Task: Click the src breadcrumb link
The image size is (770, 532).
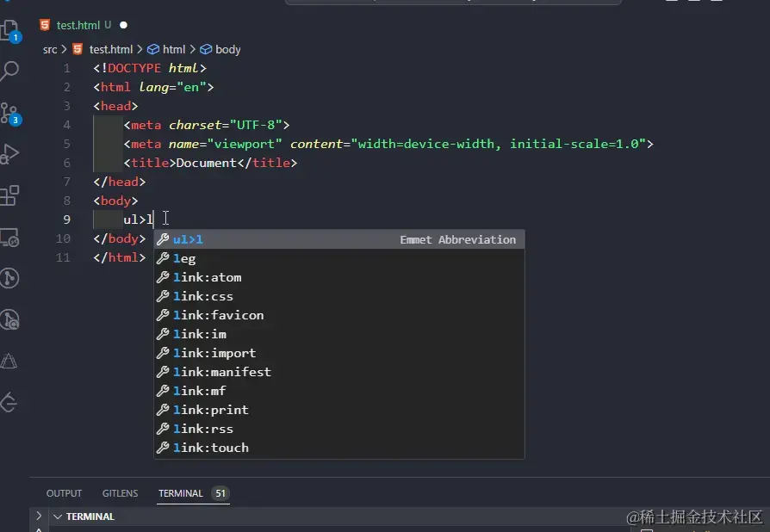Action: [x=50, y=49]
